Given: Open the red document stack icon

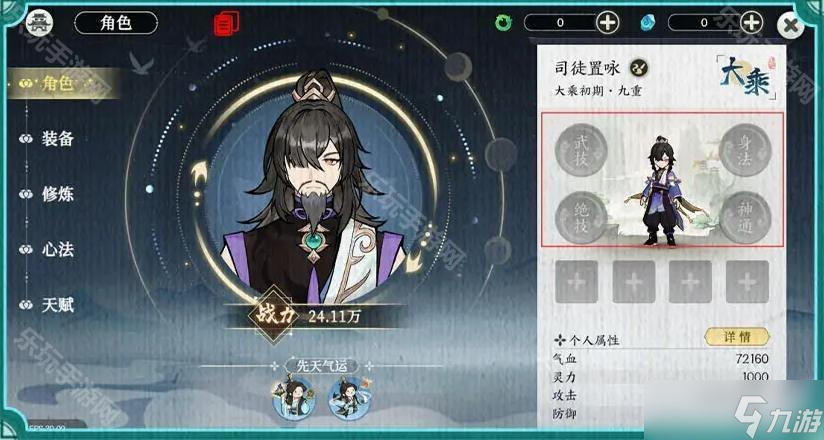Looking at the screenshot, I should coord(226,24).
